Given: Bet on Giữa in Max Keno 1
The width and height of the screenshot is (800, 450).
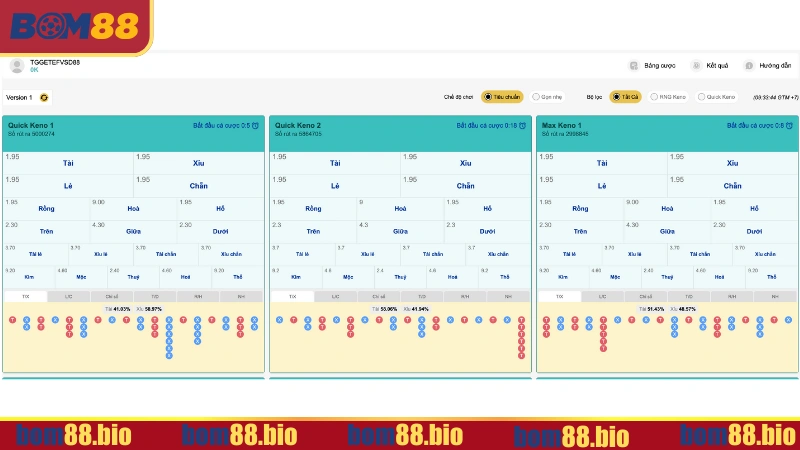Looking at the screenshot, I should [x=667, y=231].
